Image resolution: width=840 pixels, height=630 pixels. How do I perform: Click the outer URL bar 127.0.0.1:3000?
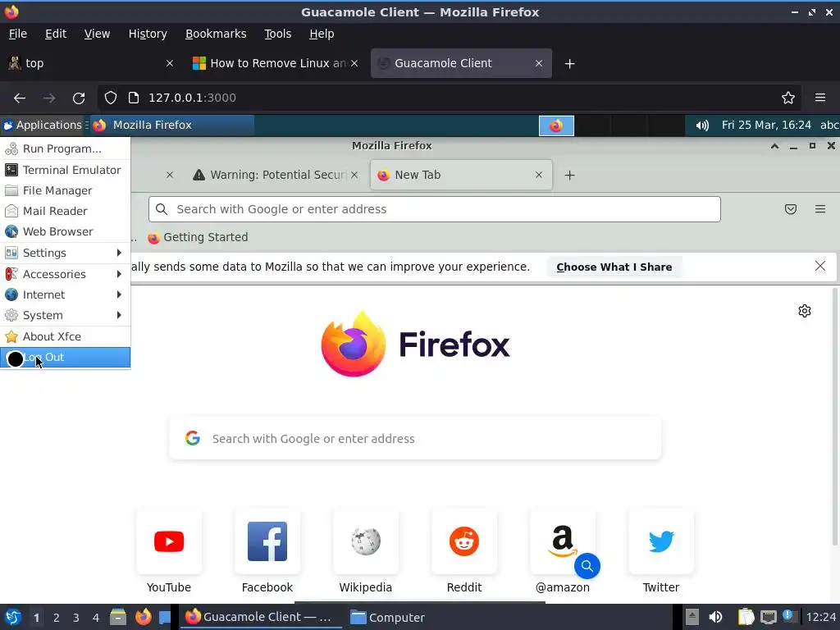pyautogui.click(x=449, y=98)
